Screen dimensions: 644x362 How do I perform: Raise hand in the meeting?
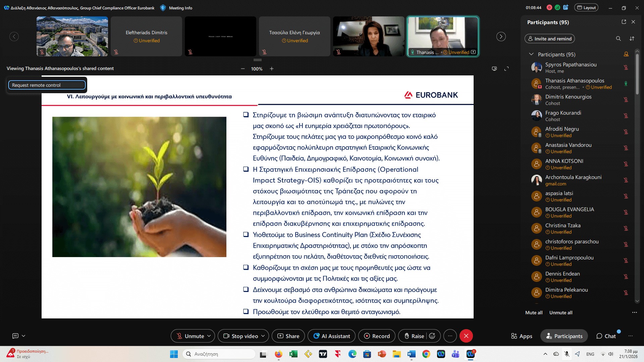(x=414, y=336)
